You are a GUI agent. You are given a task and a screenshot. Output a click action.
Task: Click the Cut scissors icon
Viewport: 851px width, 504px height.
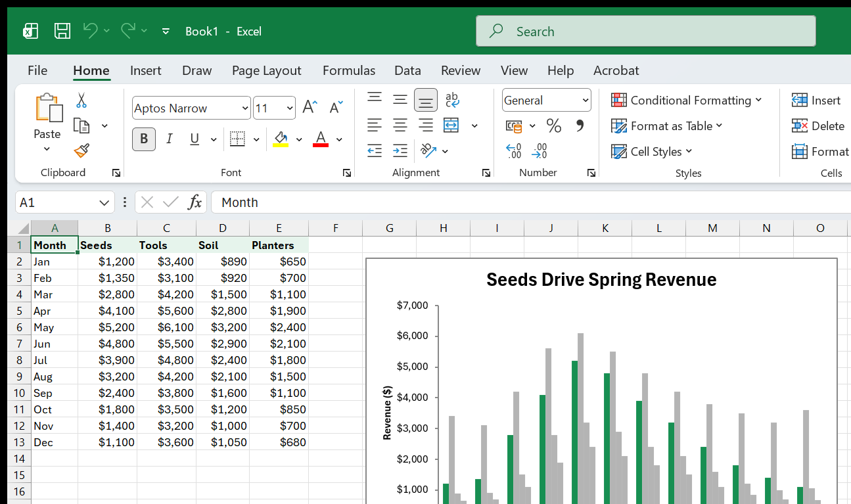(x=81, y=100)
